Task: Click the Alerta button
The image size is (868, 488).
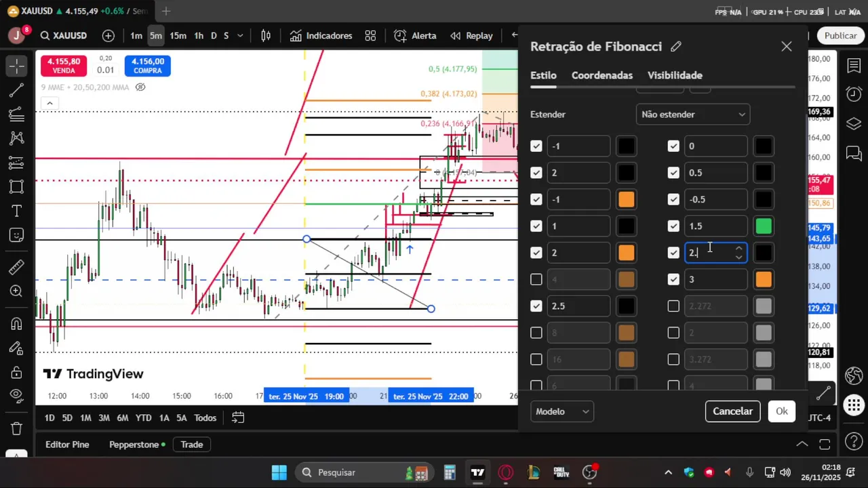Action: click(416, 35)
